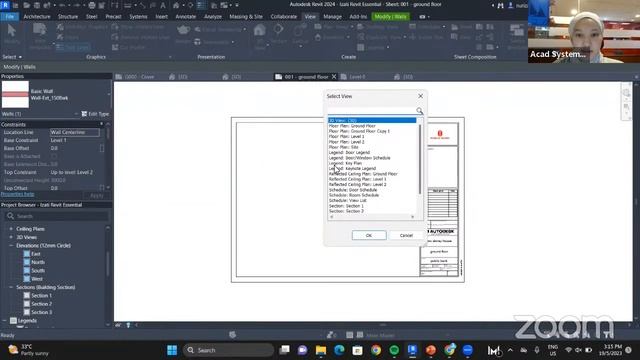Viewport: 640px width, 360px height.
Task: Click the Sheet icon in Sheet Composition panel
Action: coord(455,27)
